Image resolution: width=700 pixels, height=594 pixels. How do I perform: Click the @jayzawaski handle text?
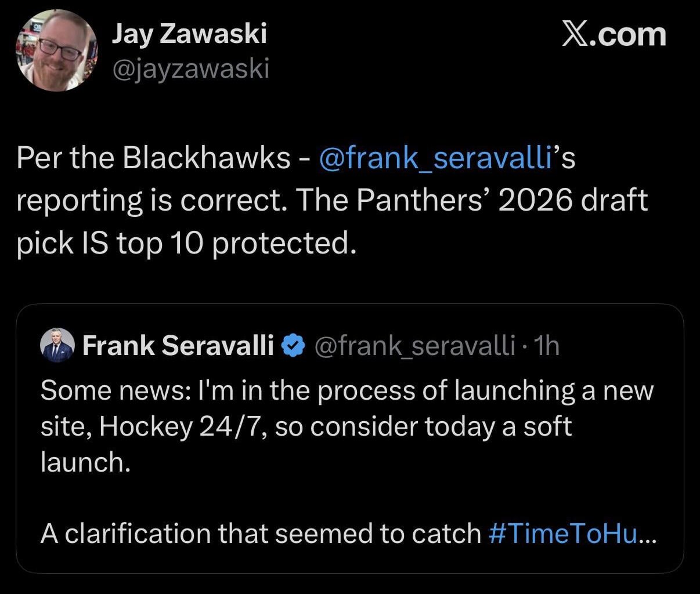coord(192,70)
